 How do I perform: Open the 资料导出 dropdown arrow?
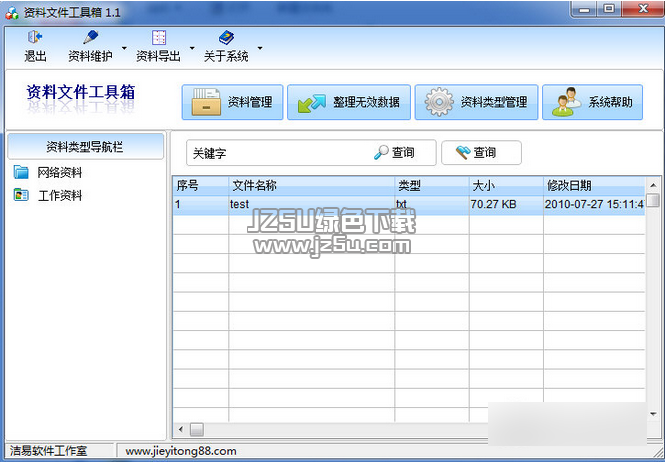[192, 48]
